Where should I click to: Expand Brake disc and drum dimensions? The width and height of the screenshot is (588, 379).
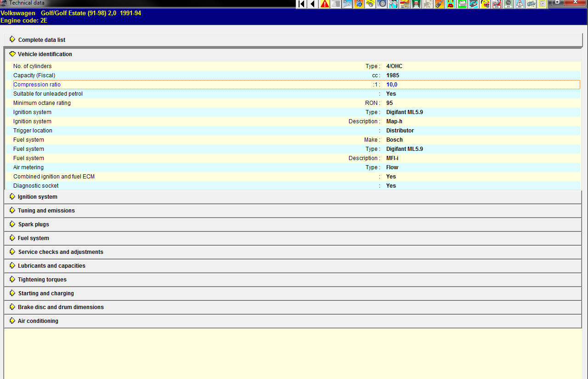coord(61,307)
